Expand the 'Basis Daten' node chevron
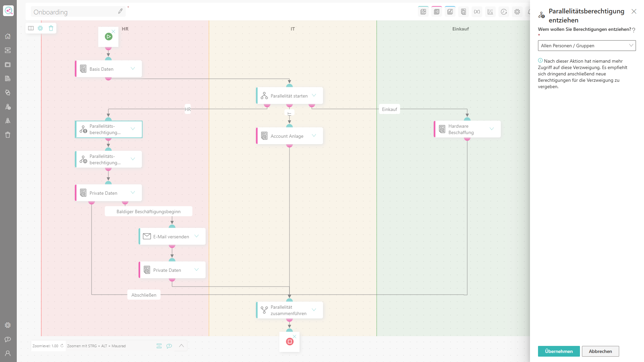This screenshot has width=644, height=362. click(133, 68)
